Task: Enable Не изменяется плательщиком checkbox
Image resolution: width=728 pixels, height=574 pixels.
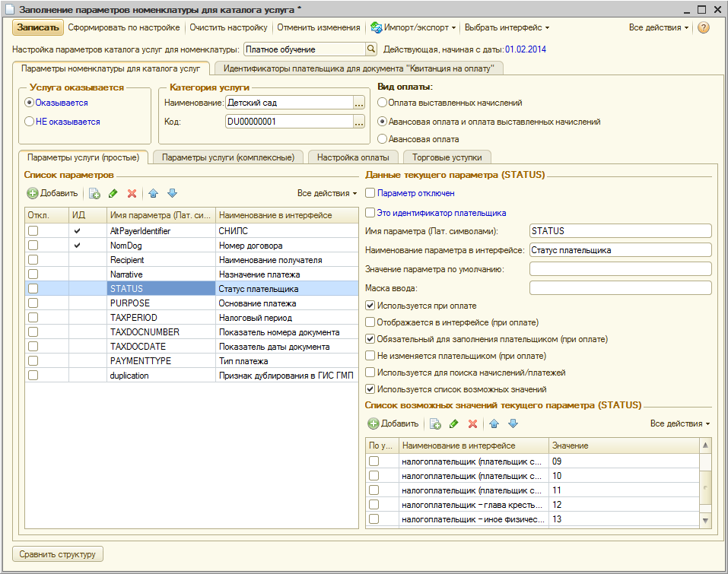Action: [x=370, y=356]
